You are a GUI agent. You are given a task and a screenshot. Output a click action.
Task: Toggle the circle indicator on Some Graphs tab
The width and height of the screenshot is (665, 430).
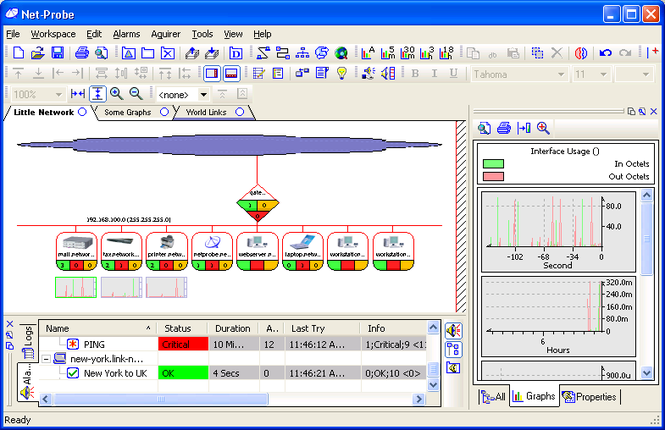[x=164, y=113]
